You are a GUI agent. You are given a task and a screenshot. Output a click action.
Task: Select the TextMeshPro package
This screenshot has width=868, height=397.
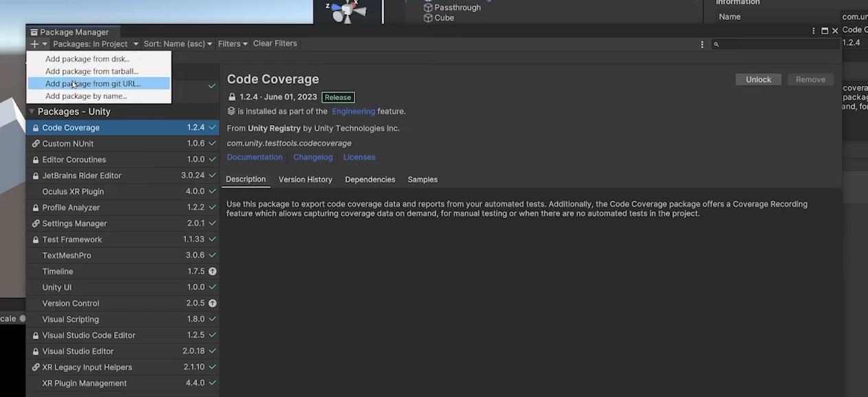click(122, 256)
